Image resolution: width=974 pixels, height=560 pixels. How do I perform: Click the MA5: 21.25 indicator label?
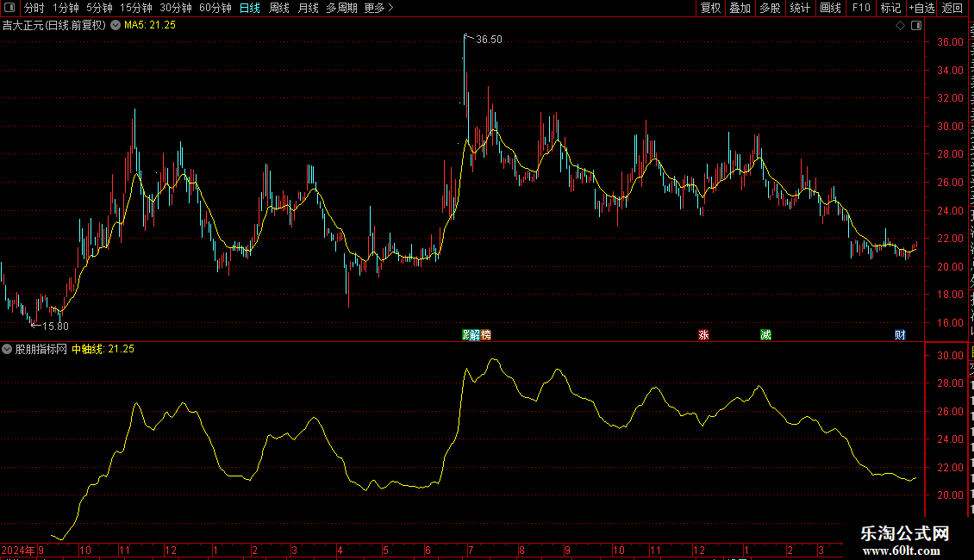click(150, 26)
